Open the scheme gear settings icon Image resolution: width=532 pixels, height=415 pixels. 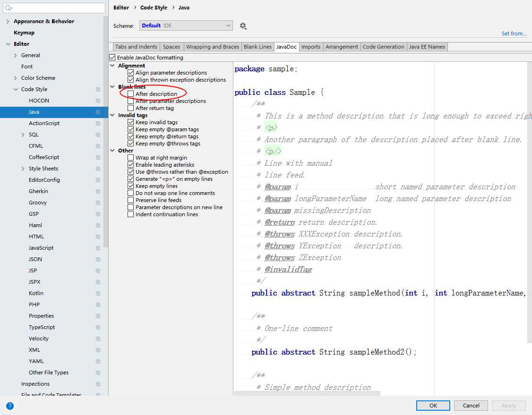point(243,26)
